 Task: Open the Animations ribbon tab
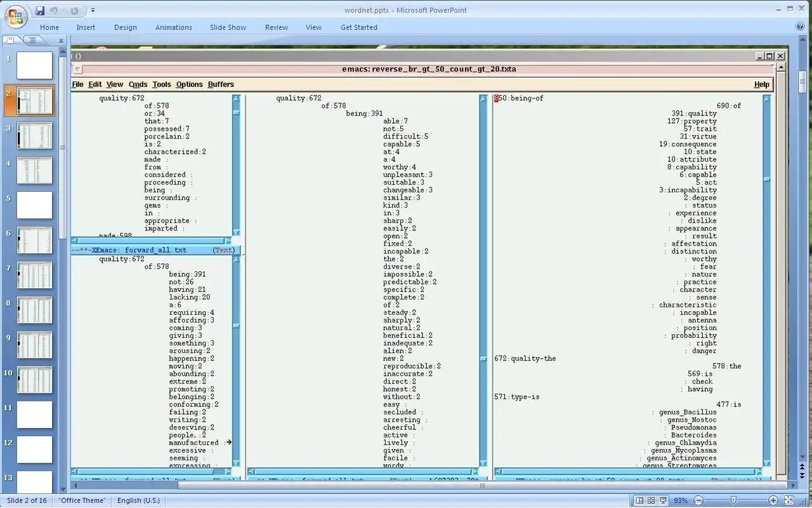pyautogui.click(x=174, y=27)
